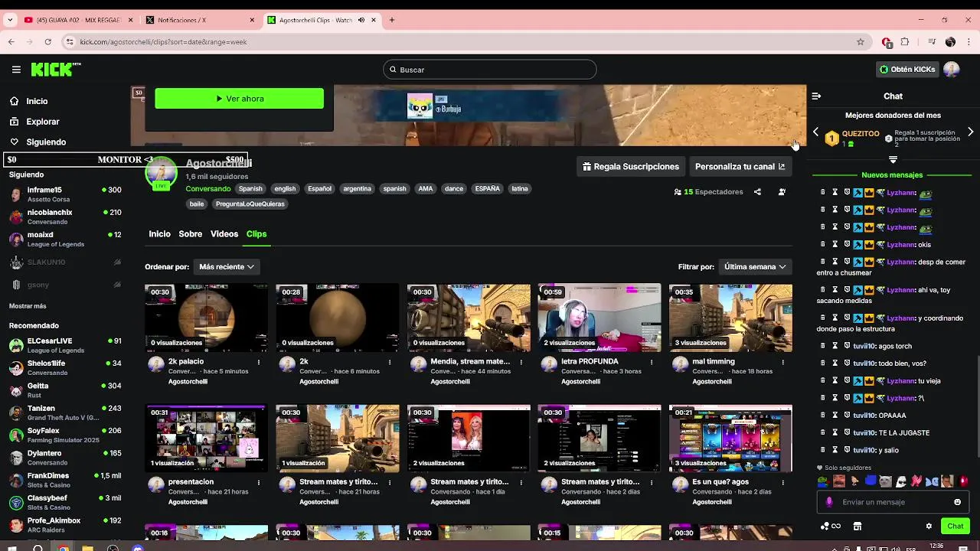980x551 pixels.
Task: Open the Chrome tab search dropdown arrow
Action: point(10,20)
